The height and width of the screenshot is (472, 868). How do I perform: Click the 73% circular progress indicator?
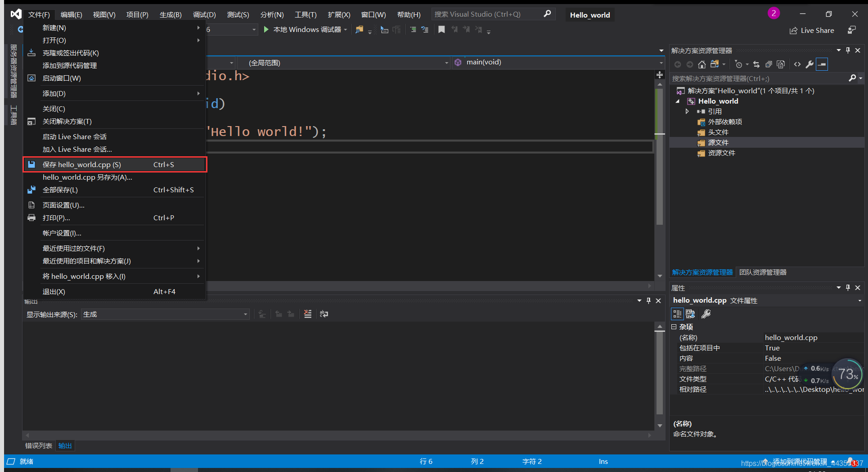point(848,374)
